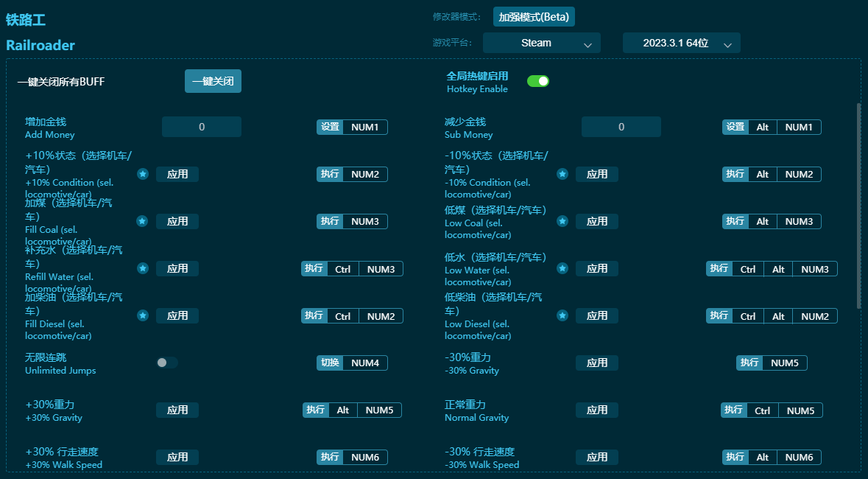Viewport: 868px width, 479px height.
Task: Click the star icon beside Low Water
Action: click(562, 268)
